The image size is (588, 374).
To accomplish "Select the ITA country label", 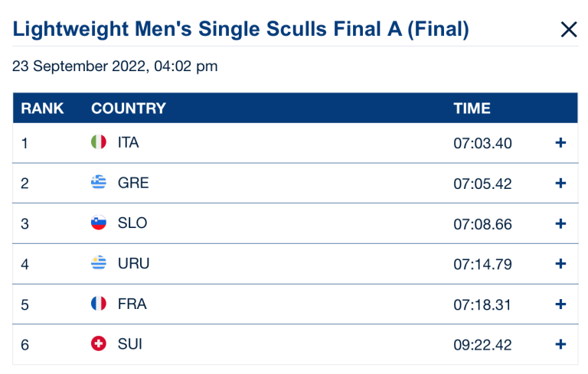I will click(129, 143).
